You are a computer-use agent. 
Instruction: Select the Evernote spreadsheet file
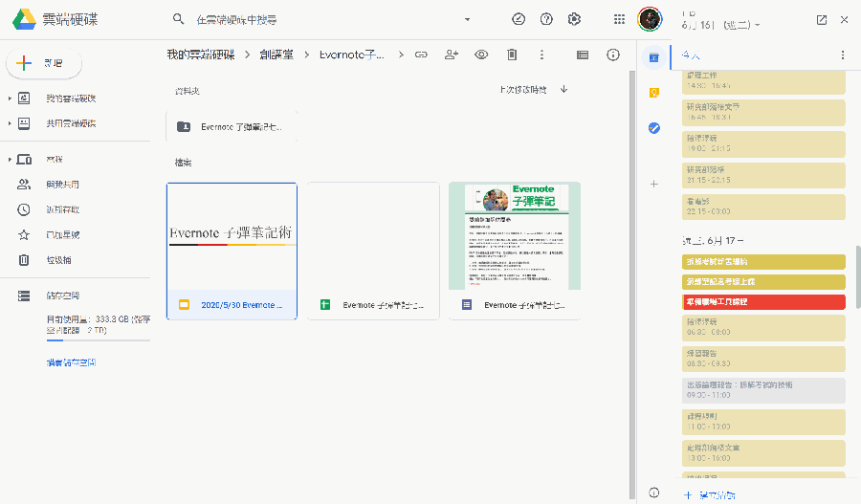(373, 251)
